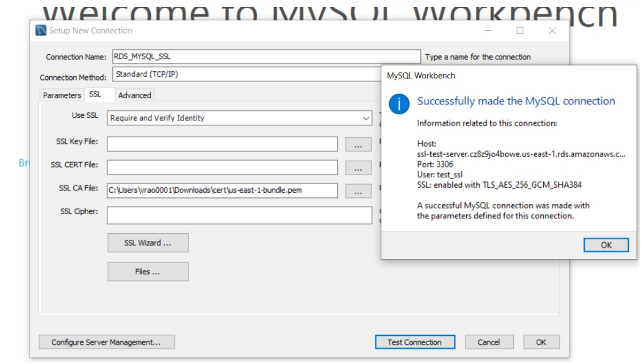The image size is (641, 364).
Task: Open Configure Server Management
Action: pyautogui.click(x=107, y=342)
